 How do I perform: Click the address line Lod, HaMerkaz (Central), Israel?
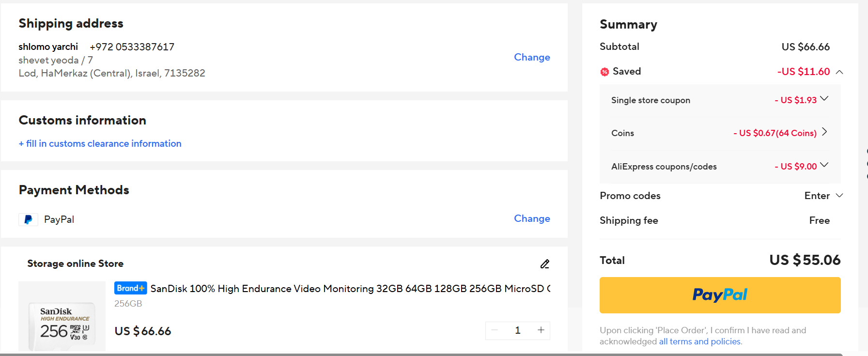[112, 73]
